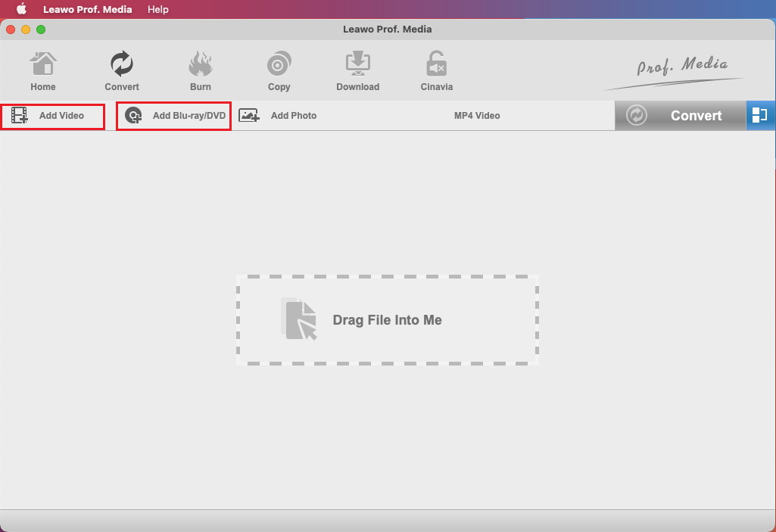Image resolution: width=776 pixels, height=532 pixels.
Task: Open the Cinavia unlock icon
Action: [x=437, y=64]
